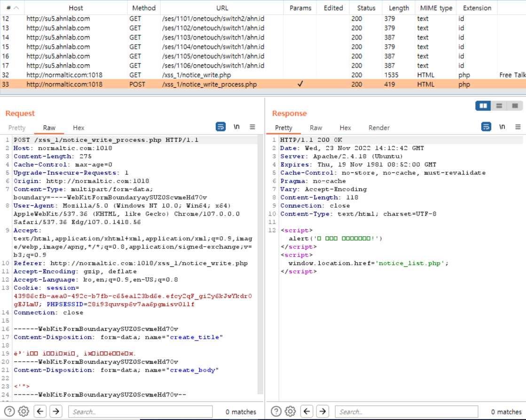Open search settings gear under Request panel
This screenshot has height=420, width=526.
pyautogui.click(x=24, y=411)
